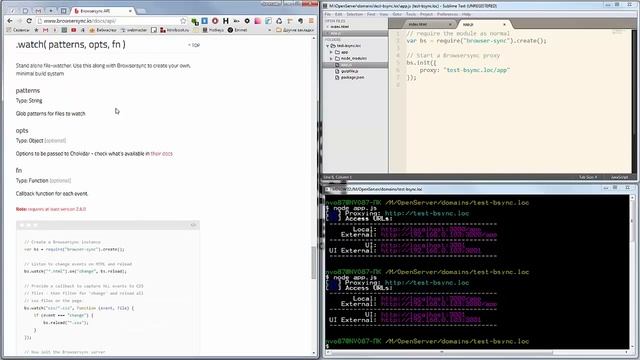The width and height of the screenshot is (640, 360).
Task: Click the code toggle icon on example block
Action: tap(193, 225)
